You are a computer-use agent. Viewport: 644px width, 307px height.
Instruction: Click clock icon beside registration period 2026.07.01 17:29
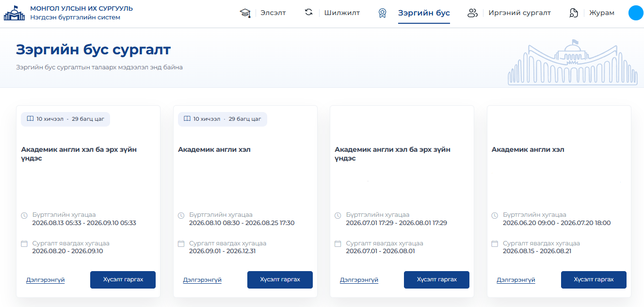(x=338, y=215)
